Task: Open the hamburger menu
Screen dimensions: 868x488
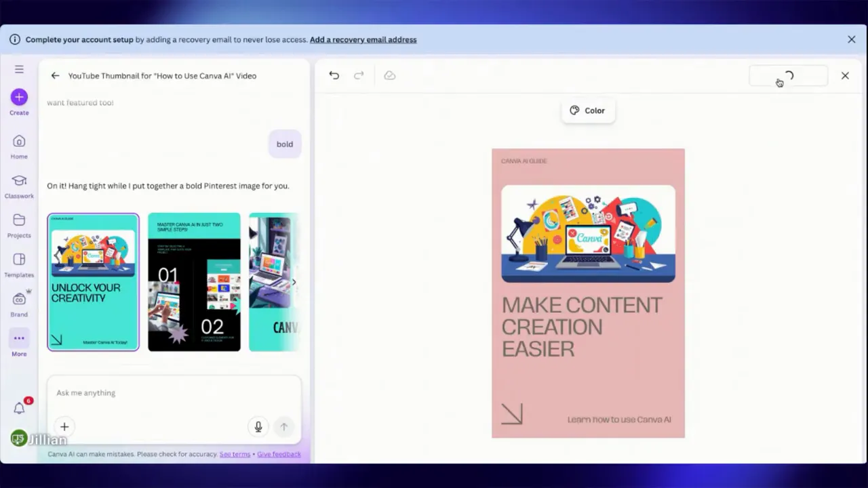Action: 19,68
